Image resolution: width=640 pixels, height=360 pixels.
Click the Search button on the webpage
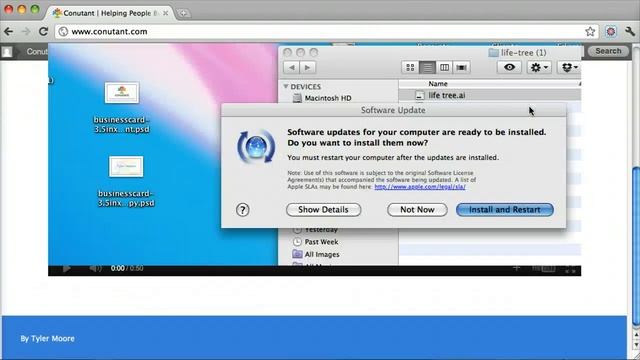tap(608, 51)
